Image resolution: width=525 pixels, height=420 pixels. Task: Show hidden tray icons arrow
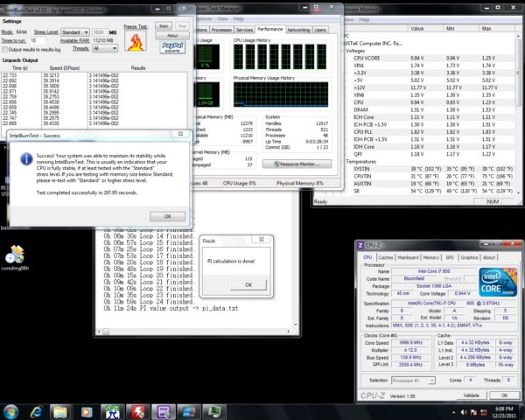[x=454, y=413]
